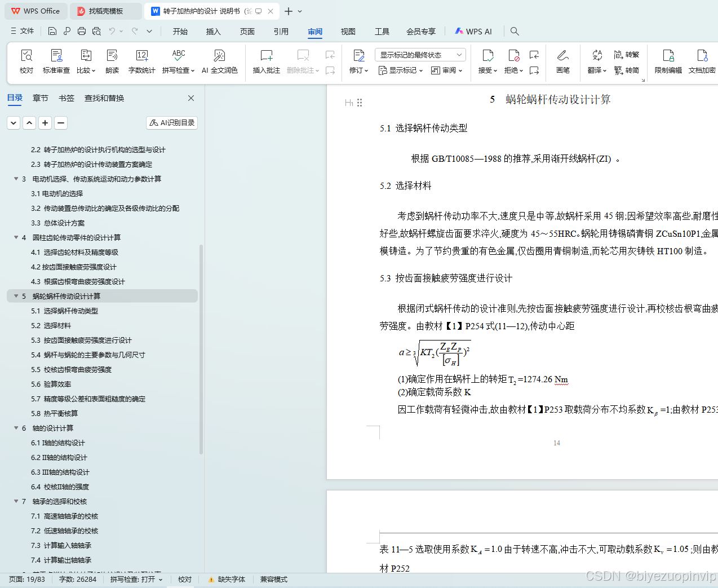Insert a comment with 插入批注
718x588 pixels.
pyautogui.click(x=267, y=61)
